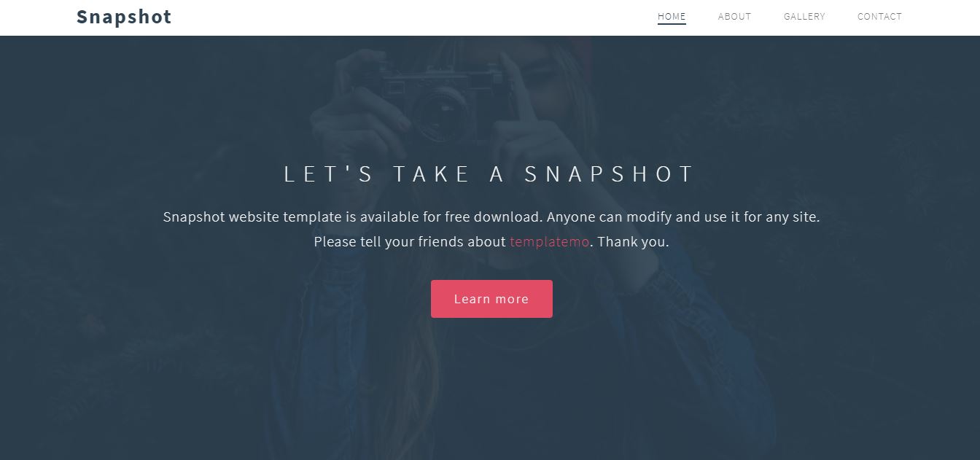Viewport: 980px width, 460px height.
Task: Click the Learn more button
Action: [x=491, y=299]
